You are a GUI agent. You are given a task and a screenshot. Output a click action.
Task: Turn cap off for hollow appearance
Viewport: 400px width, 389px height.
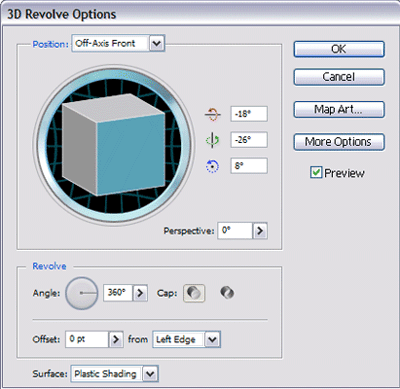pos(227,293)
